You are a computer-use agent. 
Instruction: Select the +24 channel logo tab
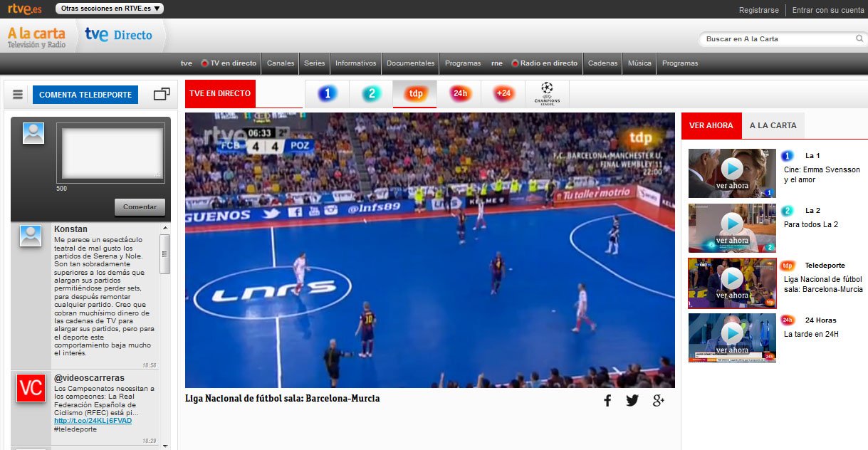(x=503, y=93)
